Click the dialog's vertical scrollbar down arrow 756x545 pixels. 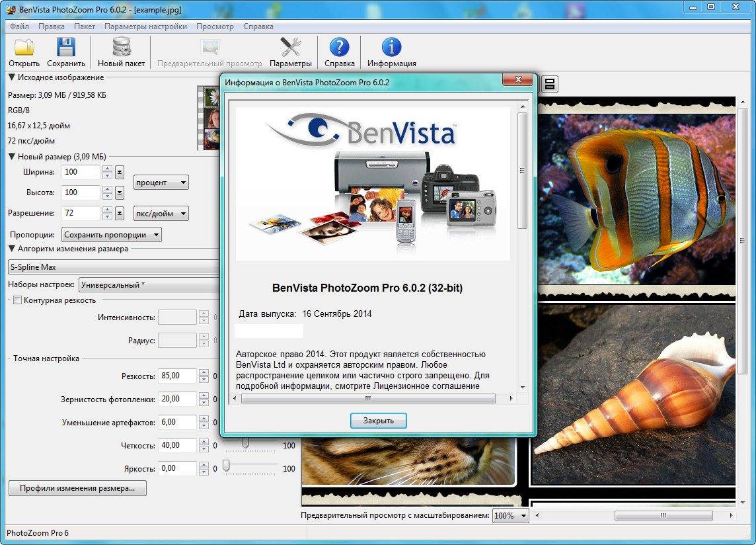pos(523,387)
